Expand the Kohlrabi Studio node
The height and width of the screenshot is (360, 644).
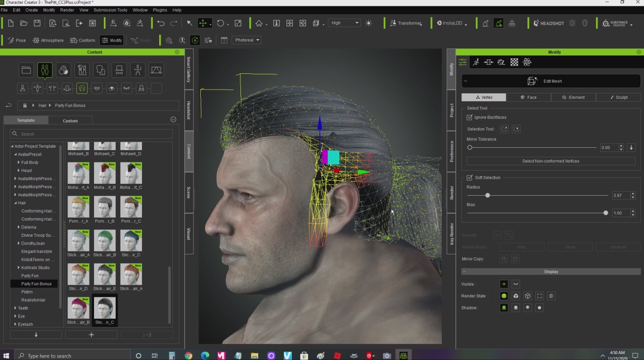[19, 268]
